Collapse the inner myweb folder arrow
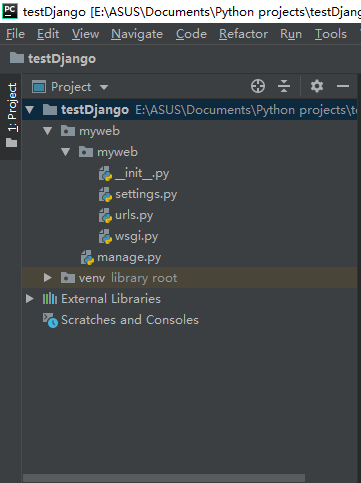The height and width of the screenshot is (483, 361). (66, 152)
